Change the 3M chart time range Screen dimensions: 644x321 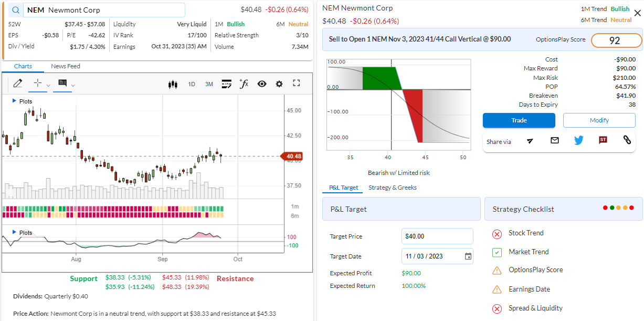[209, 84]
